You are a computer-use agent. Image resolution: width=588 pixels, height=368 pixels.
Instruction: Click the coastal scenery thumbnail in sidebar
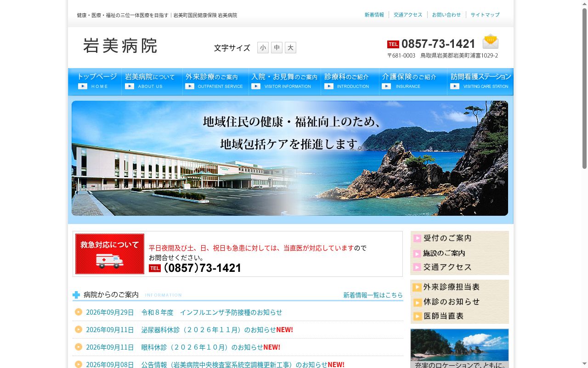pos(459,348)
